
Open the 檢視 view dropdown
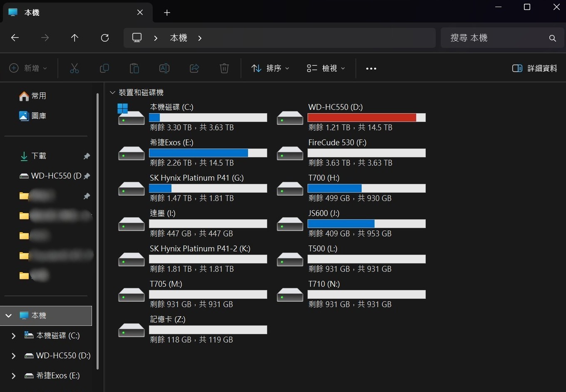click(326, 68)
